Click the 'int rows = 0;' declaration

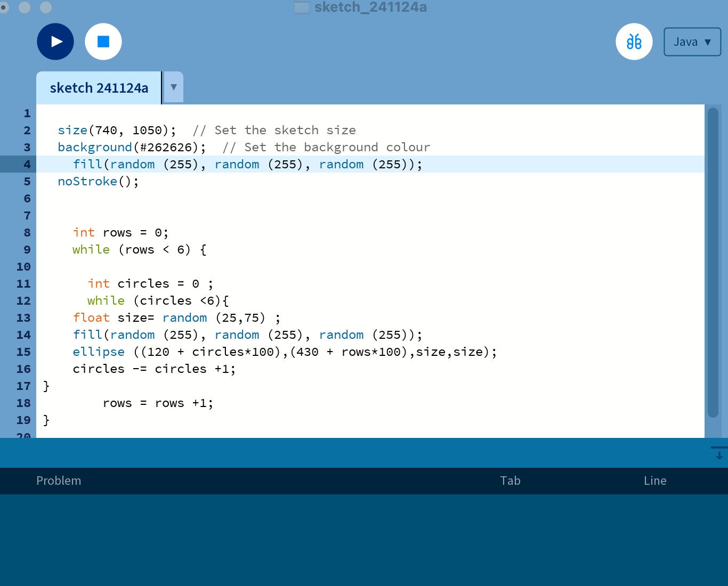pyautogui.click(x=120, y=233)
